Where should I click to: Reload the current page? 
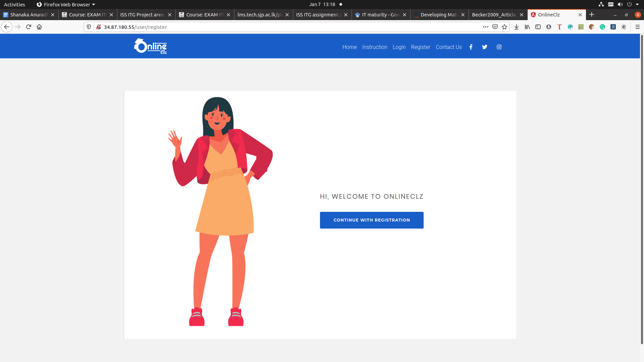point(29,27)
